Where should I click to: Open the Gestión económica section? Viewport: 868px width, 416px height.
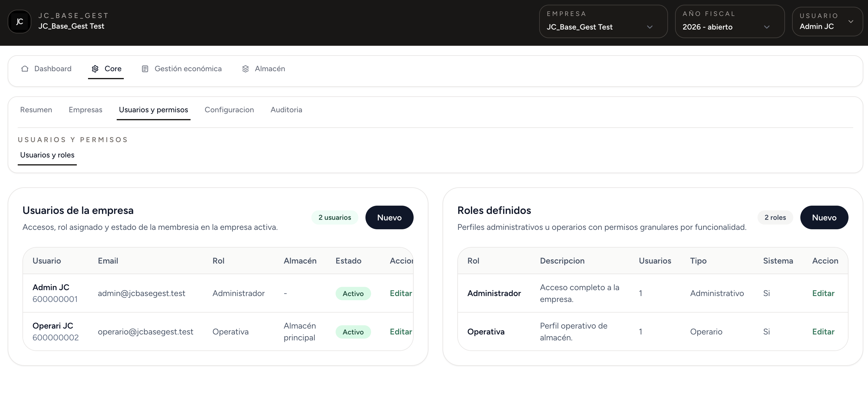(181, 69)
